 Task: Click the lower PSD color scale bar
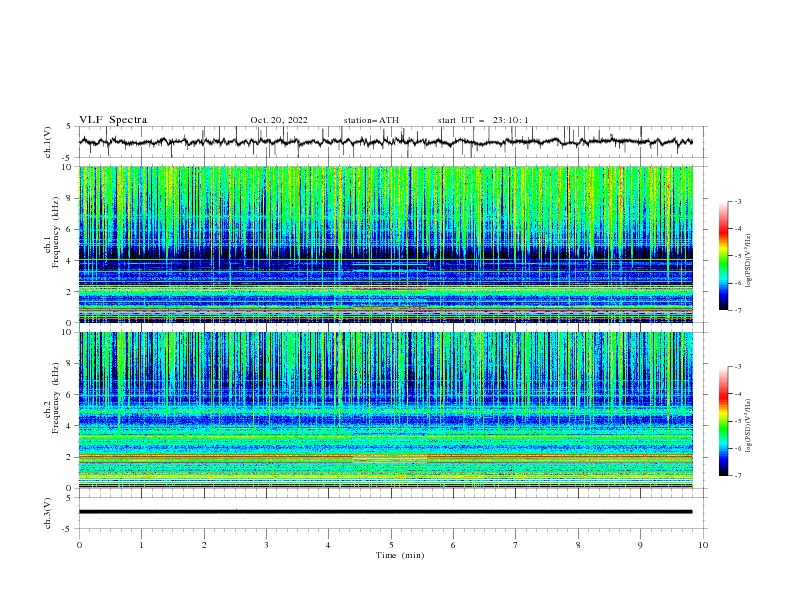724,421
